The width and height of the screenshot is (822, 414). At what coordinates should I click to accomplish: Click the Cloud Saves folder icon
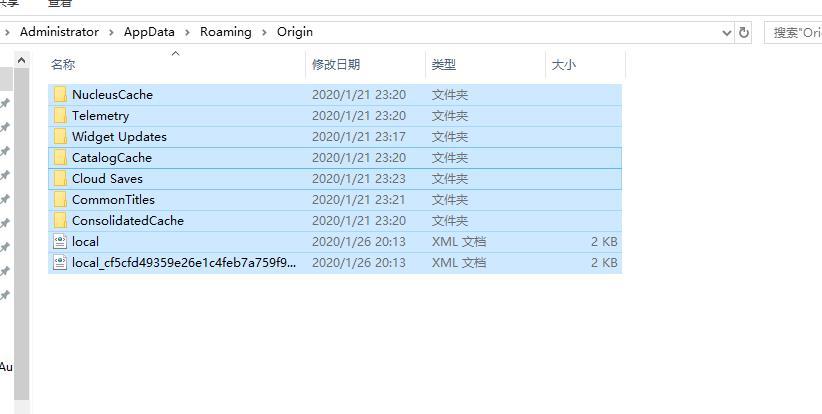pos(60,179)
